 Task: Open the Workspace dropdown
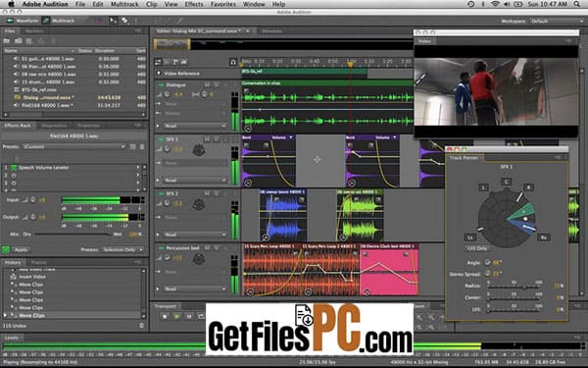(557, 21)
